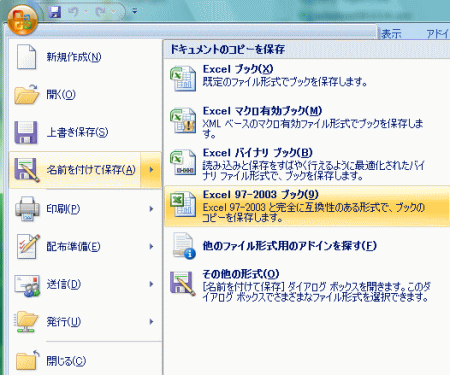Expand the 印刷 submenu arrow
The width and height of the screenshot is (450, 375).
point(151,209)
